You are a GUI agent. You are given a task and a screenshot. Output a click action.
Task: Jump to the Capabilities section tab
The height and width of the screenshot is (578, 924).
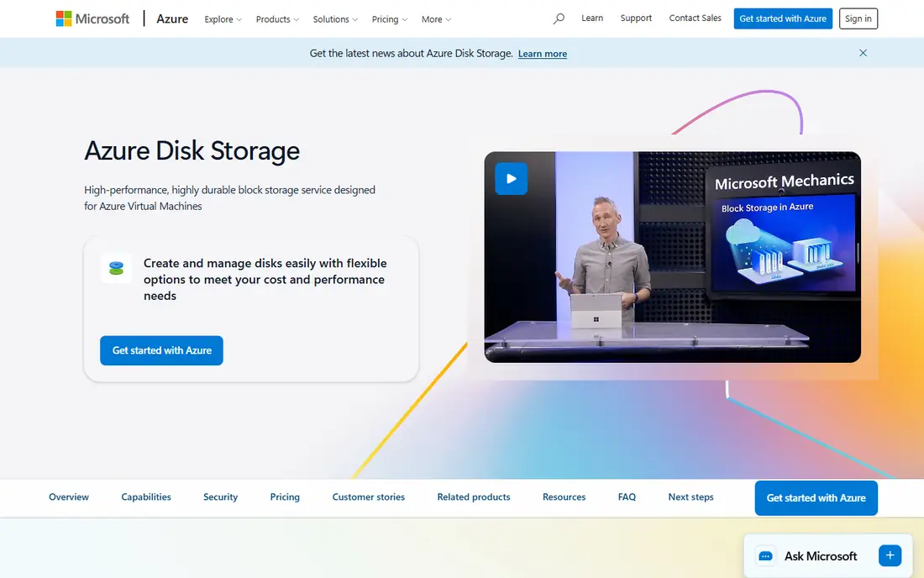[x=146, y=497]
